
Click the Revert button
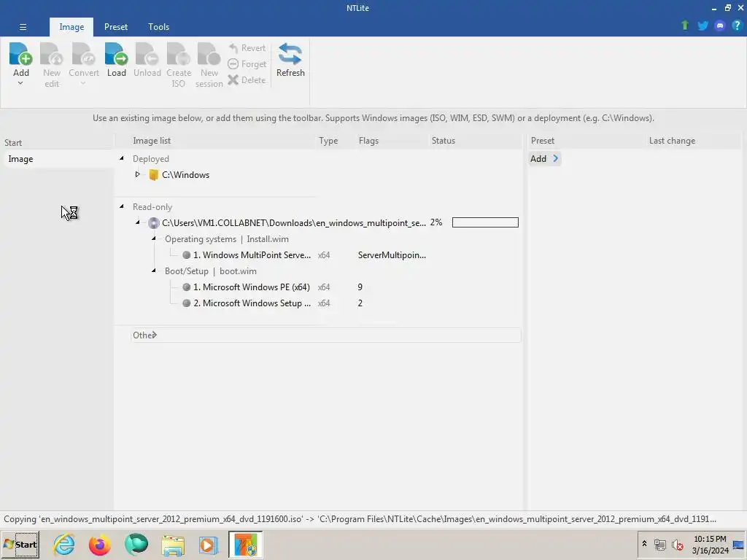tap(247, 48)
